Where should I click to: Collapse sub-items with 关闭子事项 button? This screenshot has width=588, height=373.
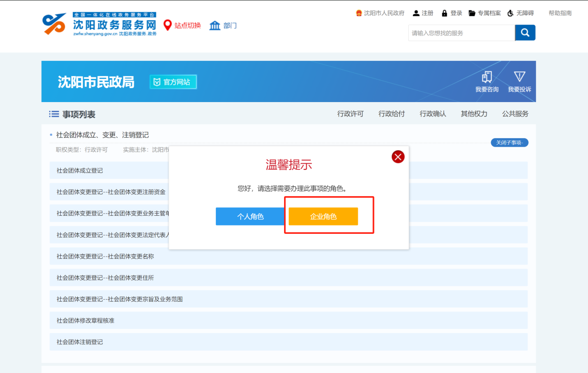(509, 142)
